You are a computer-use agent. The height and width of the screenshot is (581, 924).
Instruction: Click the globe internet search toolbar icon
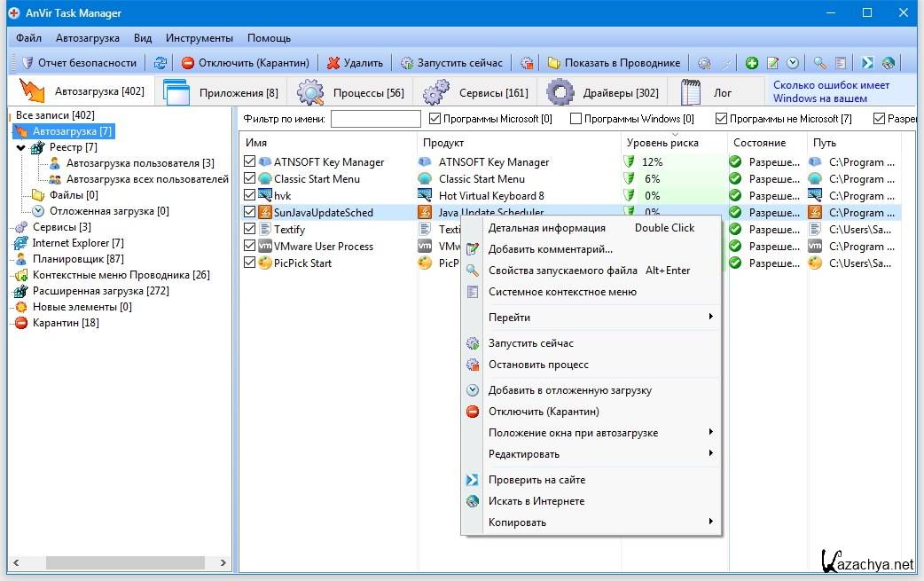[888, 63]
